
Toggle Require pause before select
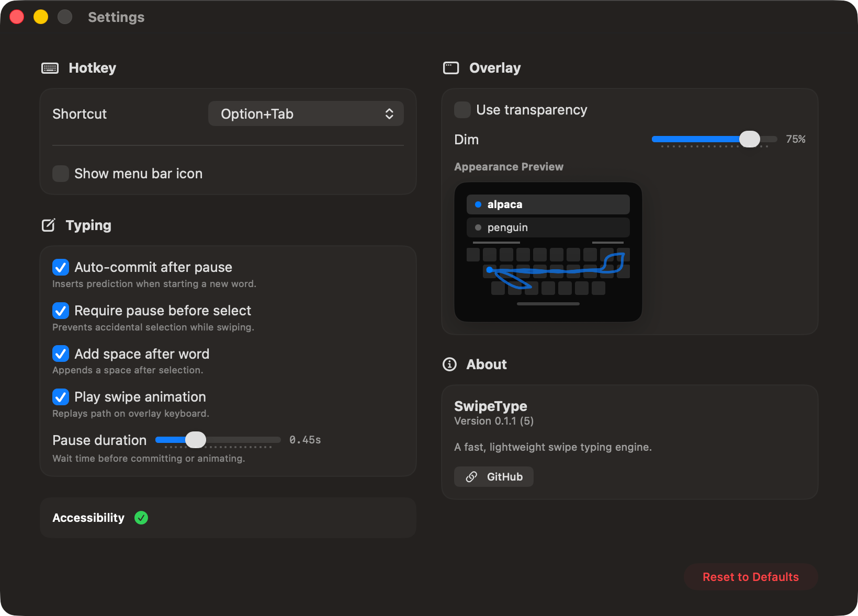pos(61,311)
